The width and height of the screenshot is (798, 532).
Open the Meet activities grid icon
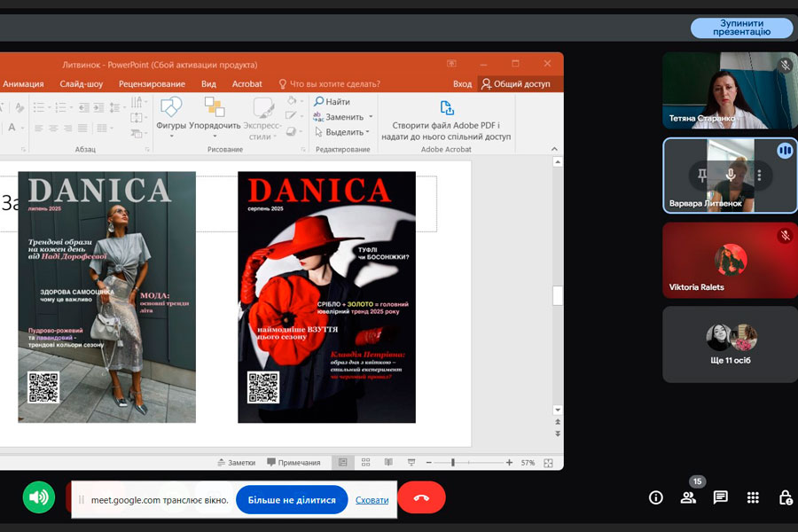753,497
